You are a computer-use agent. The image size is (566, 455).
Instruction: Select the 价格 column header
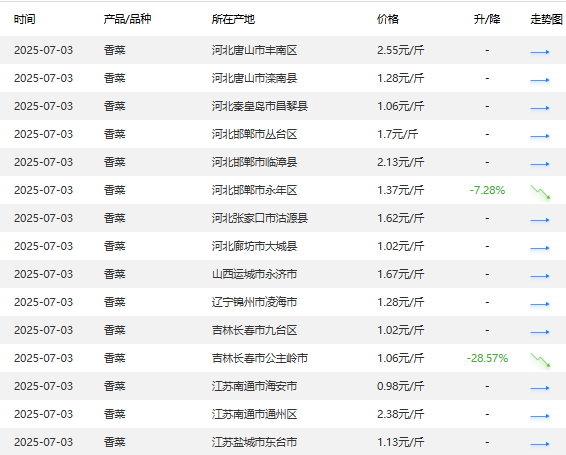pyautogui.click(x=388, y=19)
